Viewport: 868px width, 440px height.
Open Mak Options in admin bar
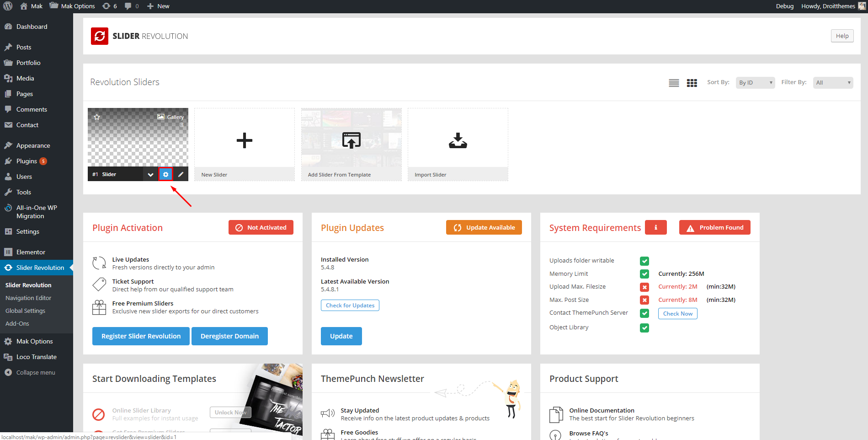[72, 6]
